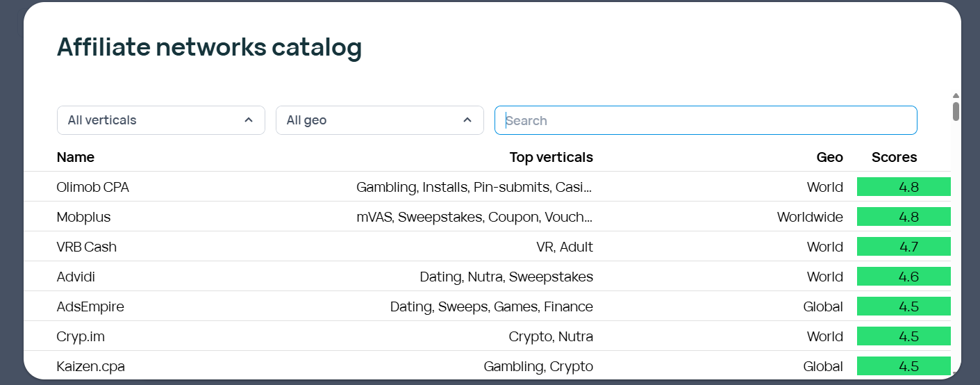Click the Geo column header

tap(829, 157)
